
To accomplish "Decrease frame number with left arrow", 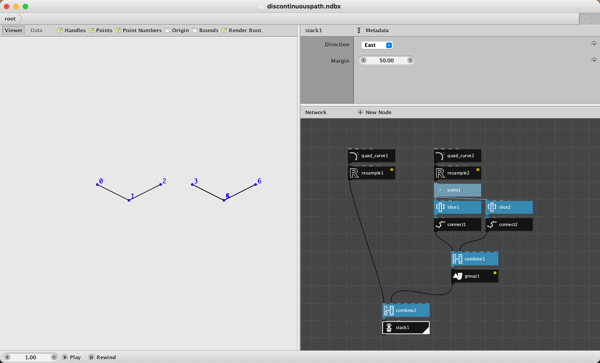I will [7, 357].
